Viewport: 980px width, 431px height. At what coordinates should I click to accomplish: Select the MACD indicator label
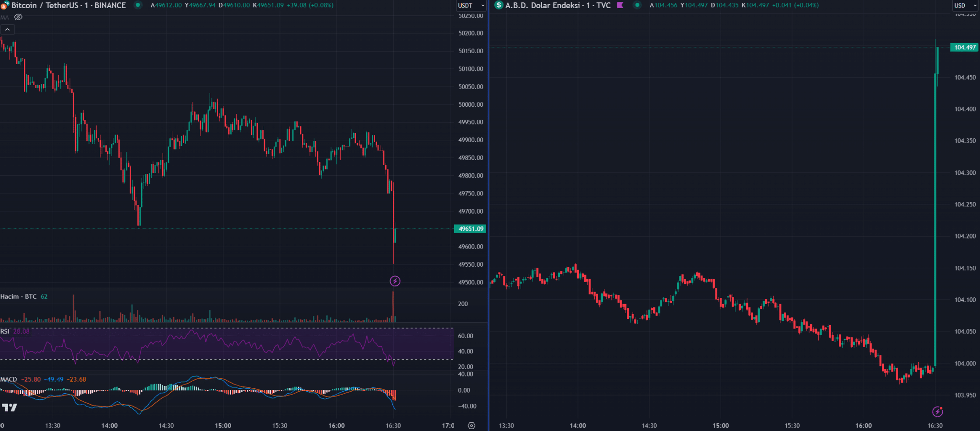[9, 379]
